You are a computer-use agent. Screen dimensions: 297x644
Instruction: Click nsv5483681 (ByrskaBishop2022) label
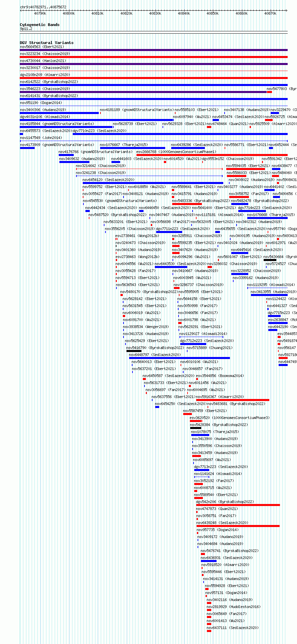(x=236, y=404)
